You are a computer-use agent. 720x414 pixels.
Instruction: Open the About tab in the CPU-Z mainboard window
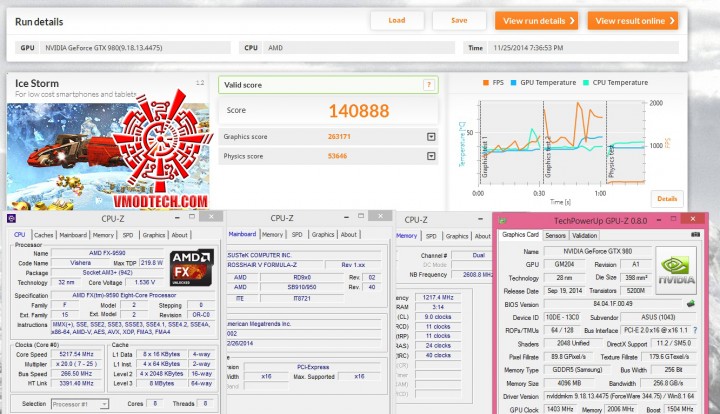349,235
